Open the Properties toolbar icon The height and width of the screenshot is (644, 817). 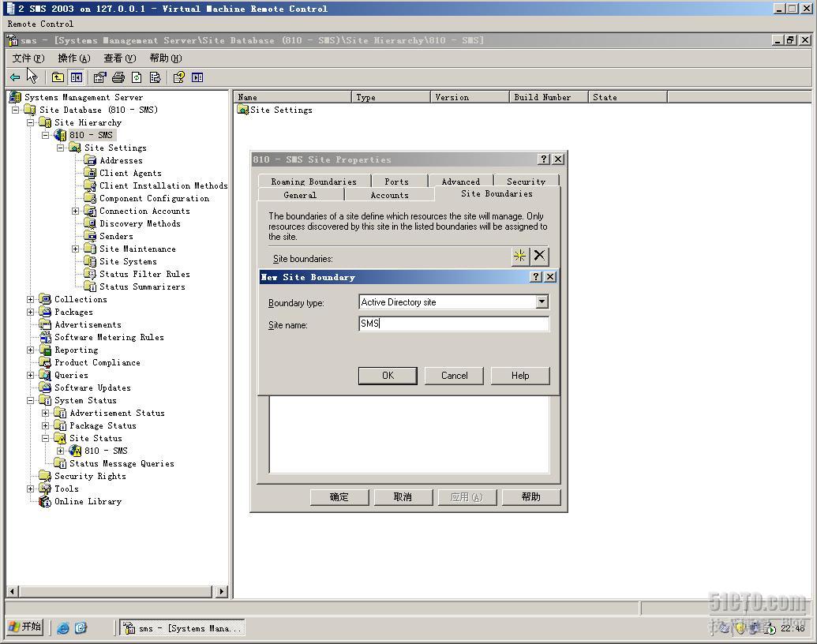(x=99, y=77)
